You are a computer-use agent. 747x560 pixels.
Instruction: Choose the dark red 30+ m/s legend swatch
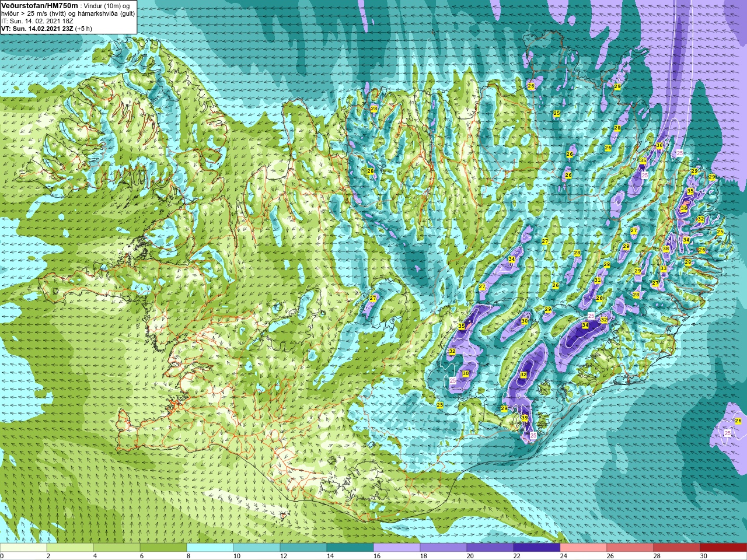(724, 548)
